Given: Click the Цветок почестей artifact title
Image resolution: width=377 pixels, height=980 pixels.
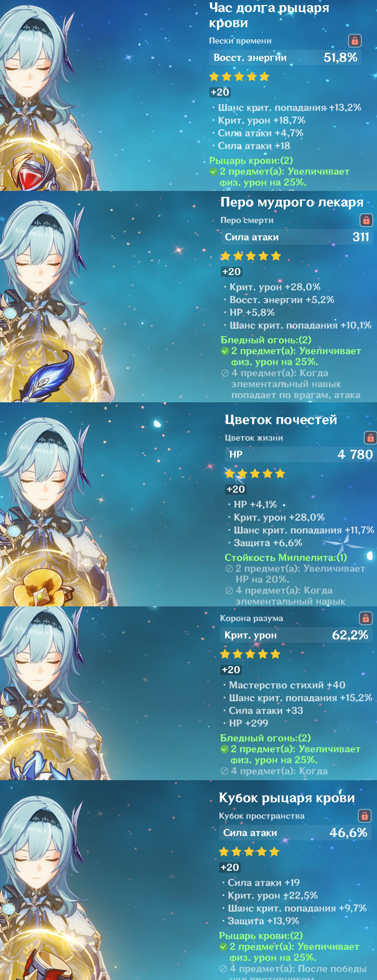Looking at the screenshot, I should [x=281, y=420].
